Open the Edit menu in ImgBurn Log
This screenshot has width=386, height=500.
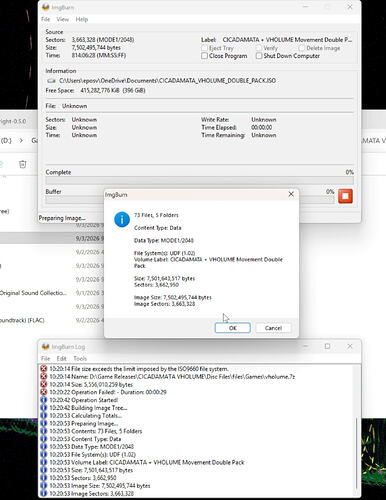(x=61, y=359)
